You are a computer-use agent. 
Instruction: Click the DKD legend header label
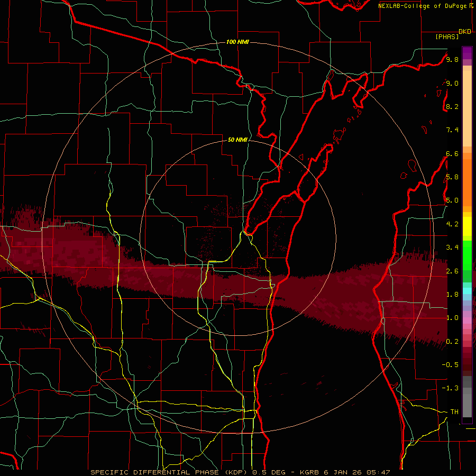point(465,32)
